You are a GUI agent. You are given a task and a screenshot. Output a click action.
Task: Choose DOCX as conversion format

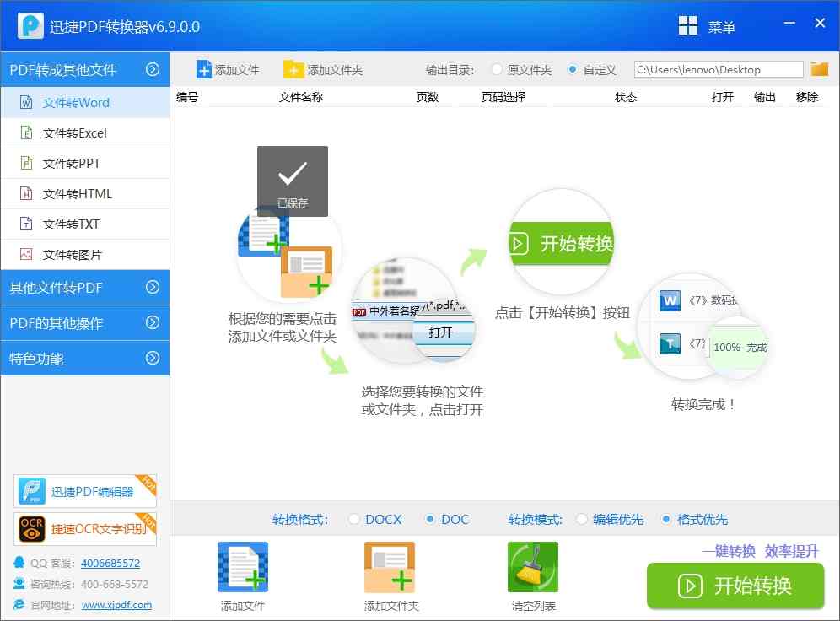pos(353,519)
